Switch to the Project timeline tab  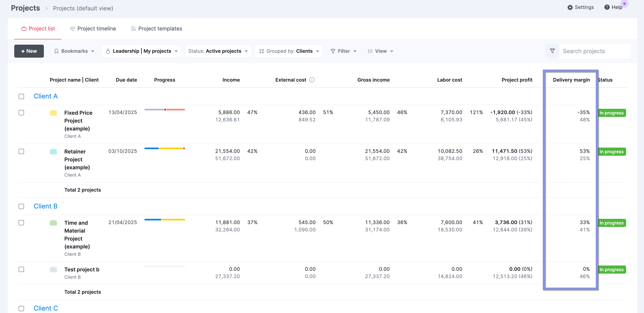click(93, 28)
